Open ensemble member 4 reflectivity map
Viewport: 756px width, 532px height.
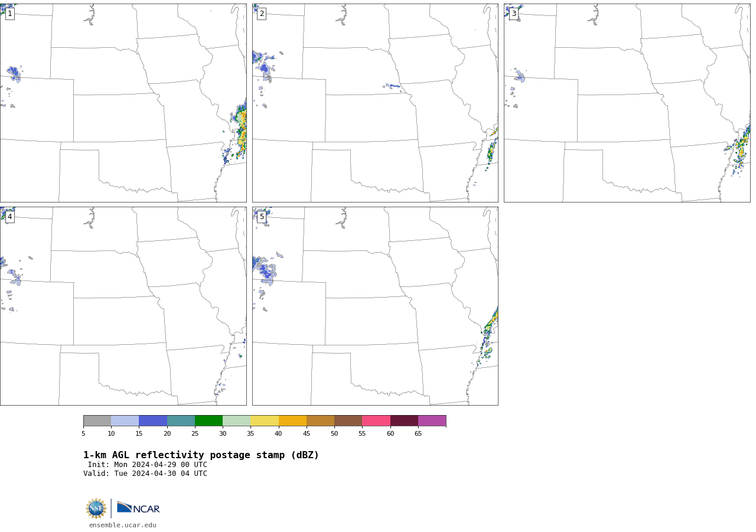click(123, 306)
